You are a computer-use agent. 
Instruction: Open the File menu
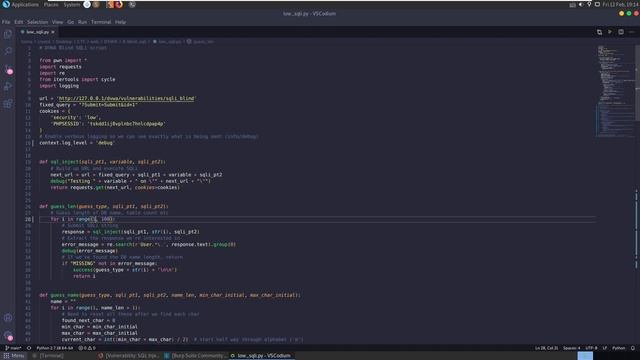coord(6,22)
